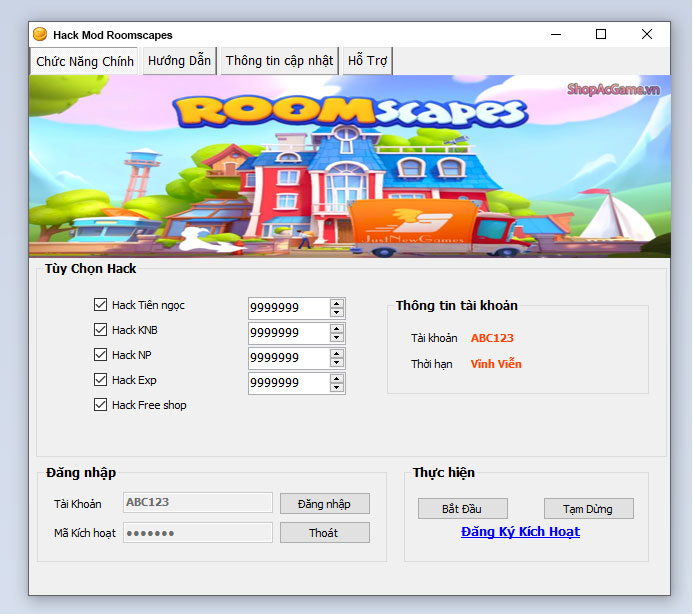Decrease Hack Tiên ngọc value with down arrow
Image resolution: width=693 pixels, height=616 pixels.
[x=337, y=313]
